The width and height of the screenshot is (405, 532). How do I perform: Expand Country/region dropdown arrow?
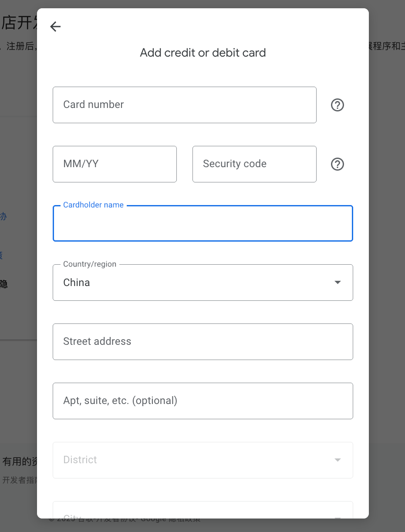(x=337, y=283)
